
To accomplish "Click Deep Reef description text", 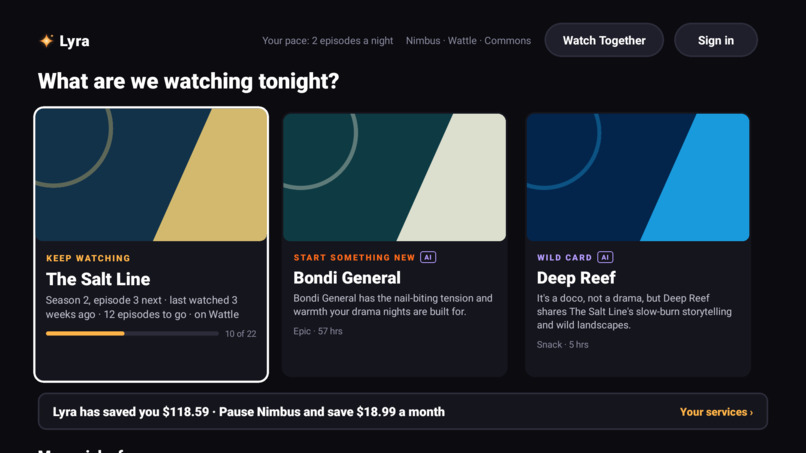I will 634,312.
